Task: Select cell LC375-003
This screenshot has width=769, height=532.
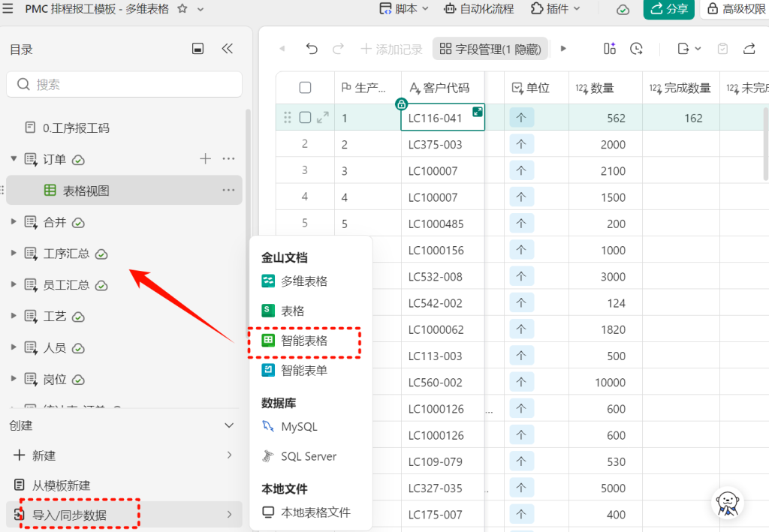Action: coord(443,144)
